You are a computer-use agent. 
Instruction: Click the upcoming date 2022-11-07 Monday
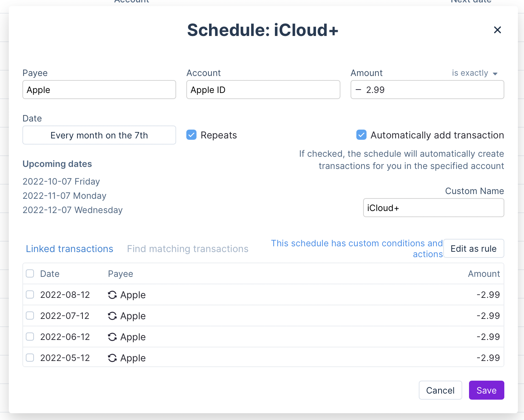pyautogui.click(x=64, y=196)
